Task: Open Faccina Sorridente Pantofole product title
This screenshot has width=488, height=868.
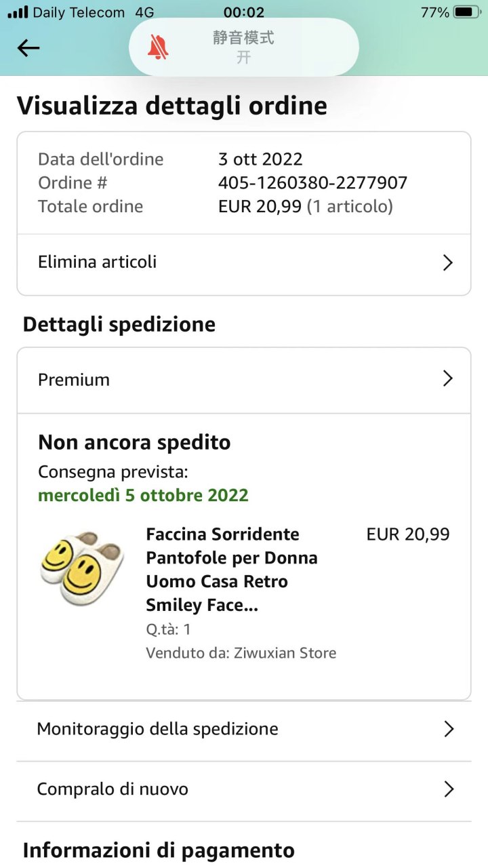Action: [x=232, y=570]
